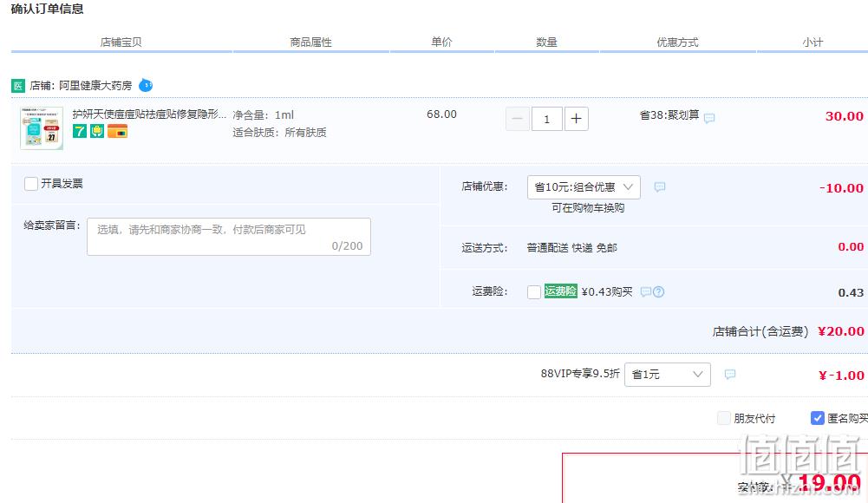
Task: Click the 单价 column header
Action: 441,42
